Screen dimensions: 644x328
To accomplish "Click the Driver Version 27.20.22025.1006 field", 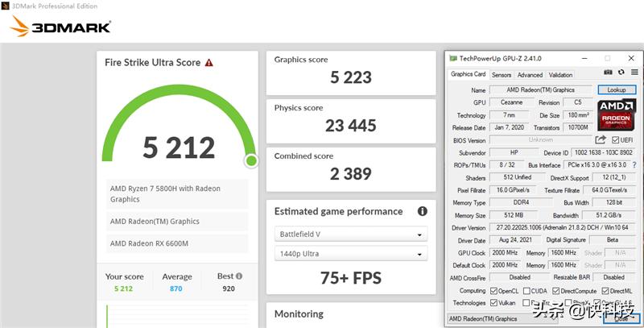I will click(562, 228).
